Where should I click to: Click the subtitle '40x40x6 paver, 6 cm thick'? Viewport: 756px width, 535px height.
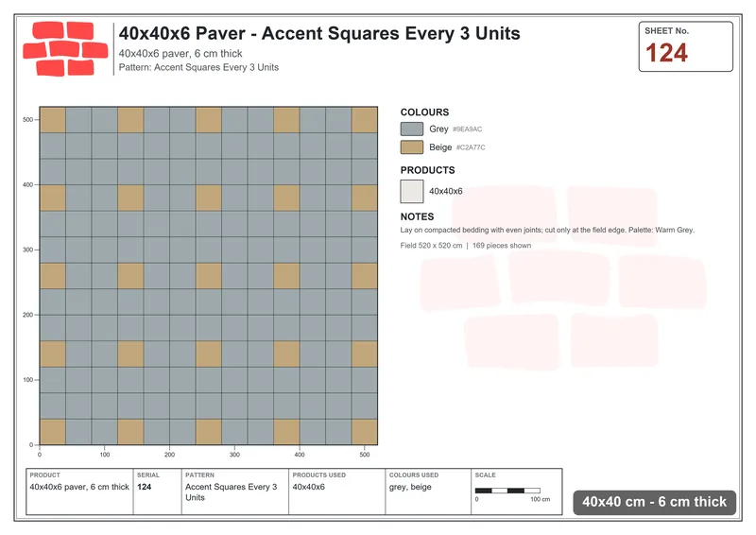click(x=180, y=54)
